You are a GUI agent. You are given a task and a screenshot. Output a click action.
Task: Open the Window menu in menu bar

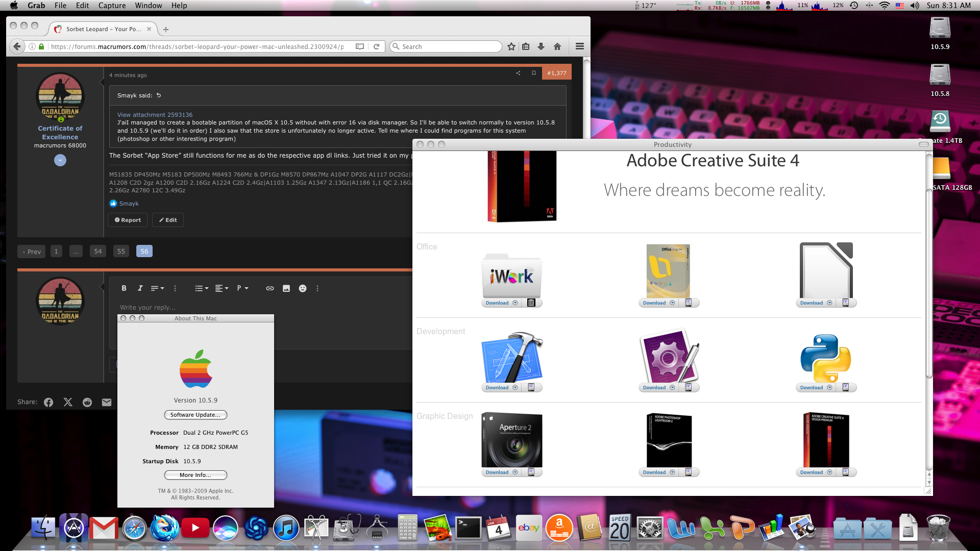point(149,6)
